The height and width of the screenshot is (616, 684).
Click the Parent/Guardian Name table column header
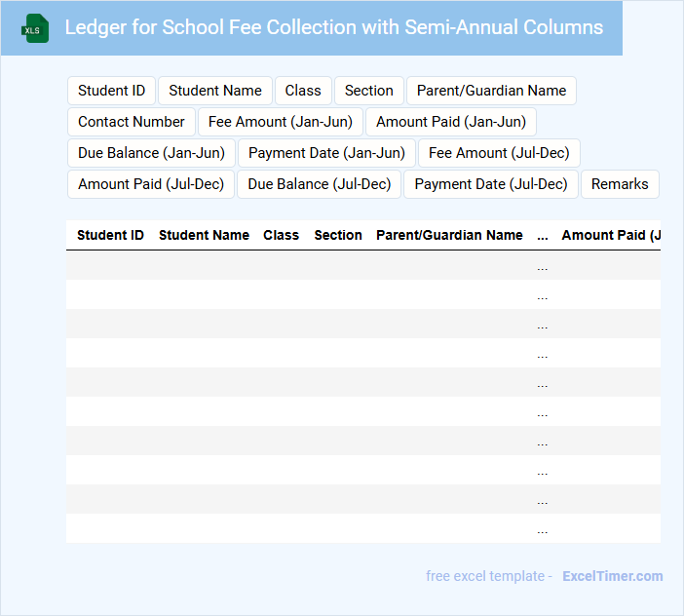(449, 235)
